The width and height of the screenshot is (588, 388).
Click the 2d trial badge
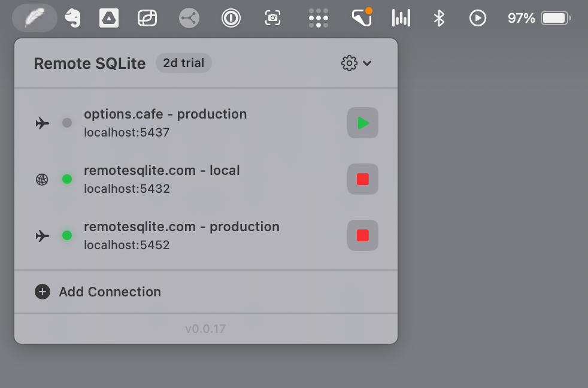click(x=183, y=63)
